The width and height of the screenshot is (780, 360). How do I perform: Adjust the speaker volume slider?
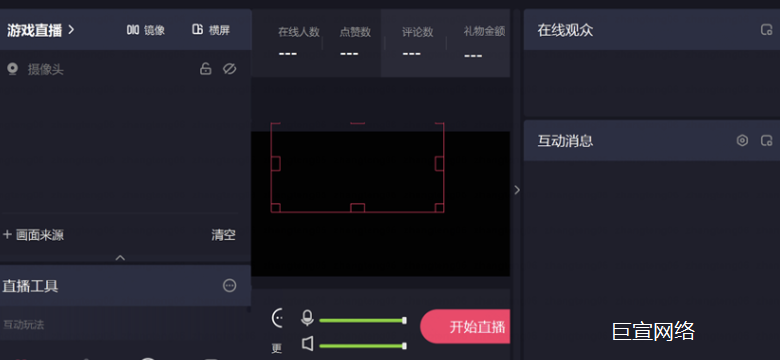click(x=363, y=346)
